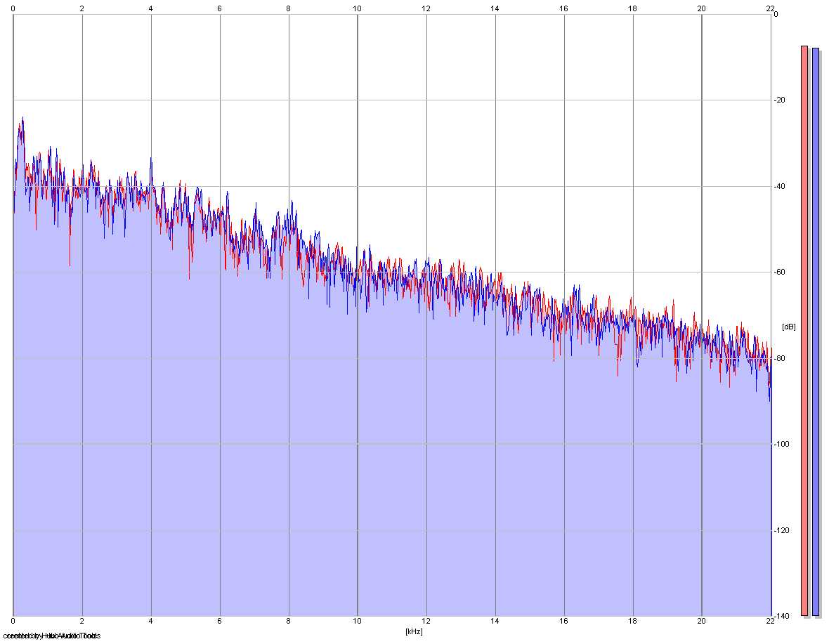
Task: Click the 22 kHz label on bottom axis
Action: click(770, 622)
